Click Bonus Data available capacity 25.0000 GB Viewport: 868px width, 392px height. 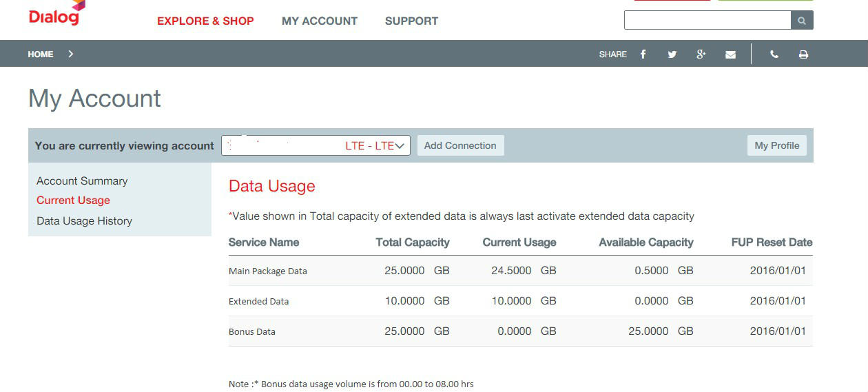(x=661, y=331)
